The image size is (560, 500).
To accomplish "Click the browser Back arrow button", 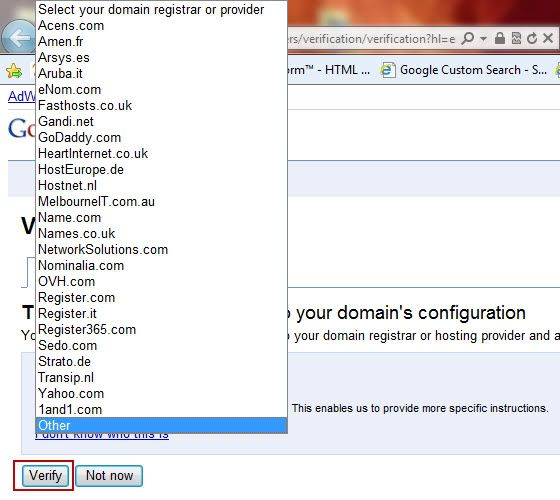I will 18,37.
